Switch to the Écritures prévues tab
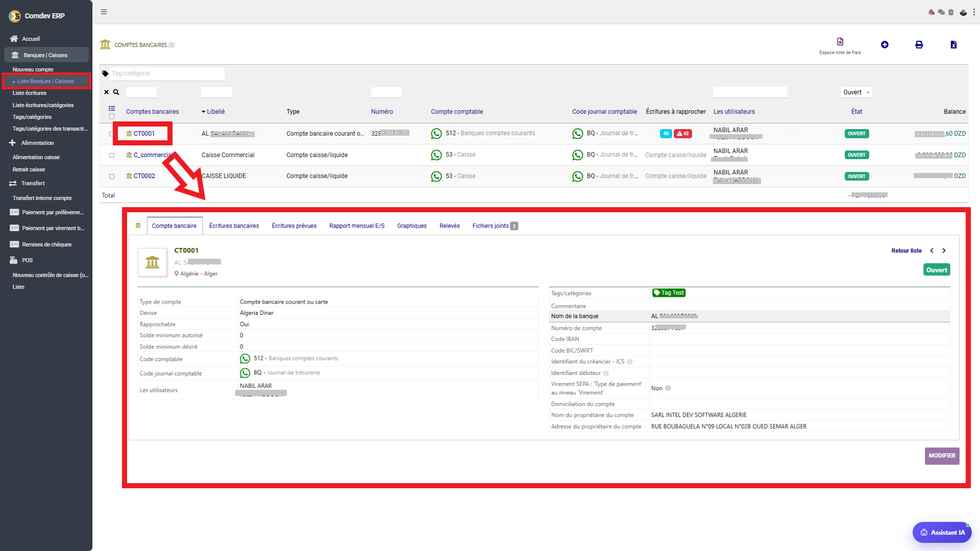 click(294, 226)
